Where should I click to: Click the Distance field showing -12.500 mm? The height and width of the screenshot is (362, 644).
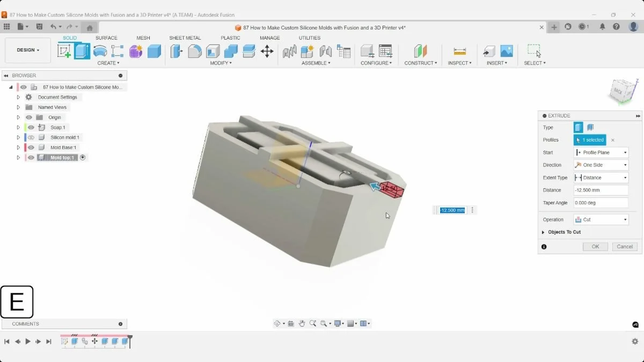coord(601,190)
